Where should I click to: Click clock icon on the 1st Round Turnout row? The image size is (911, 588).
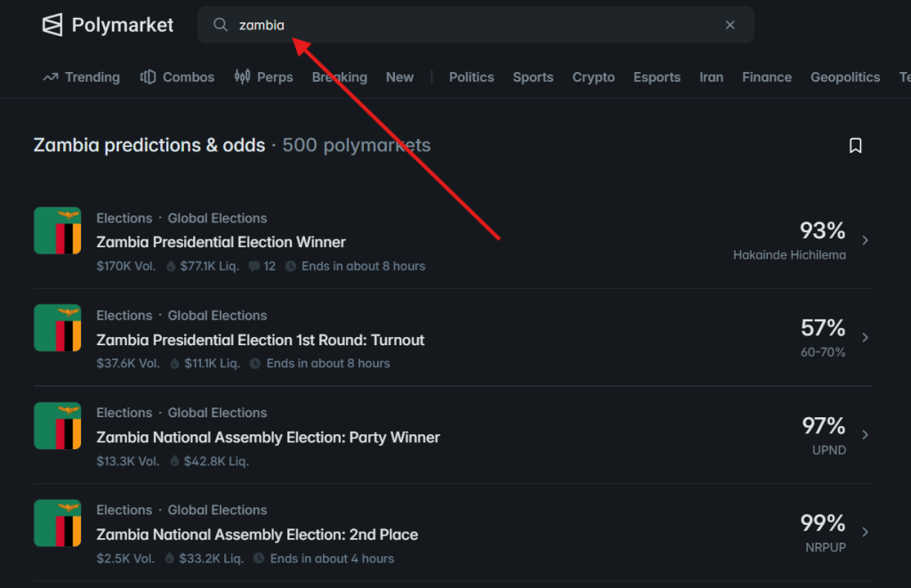coord(255,364)
